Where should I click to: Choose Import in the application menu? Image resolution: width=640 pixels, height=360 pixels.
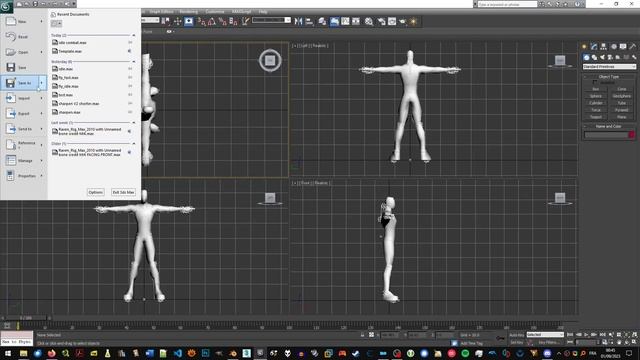[24, 98]
